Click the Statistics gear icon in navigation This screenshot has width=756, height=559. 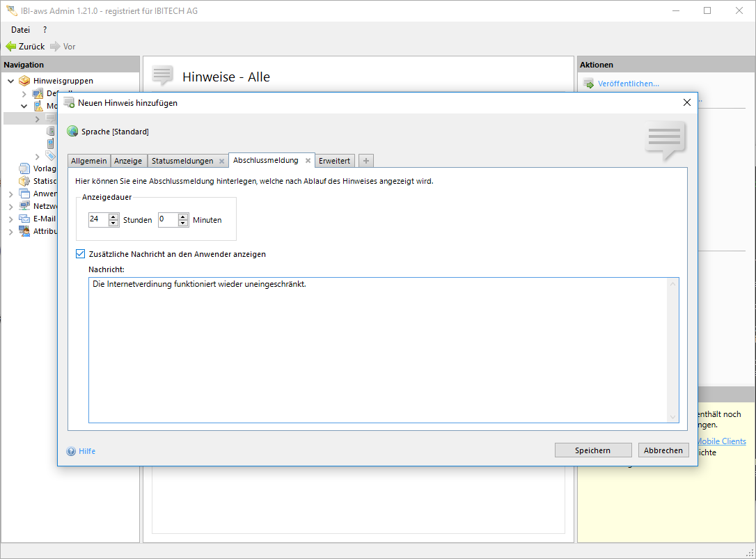(x=25, y=181)
